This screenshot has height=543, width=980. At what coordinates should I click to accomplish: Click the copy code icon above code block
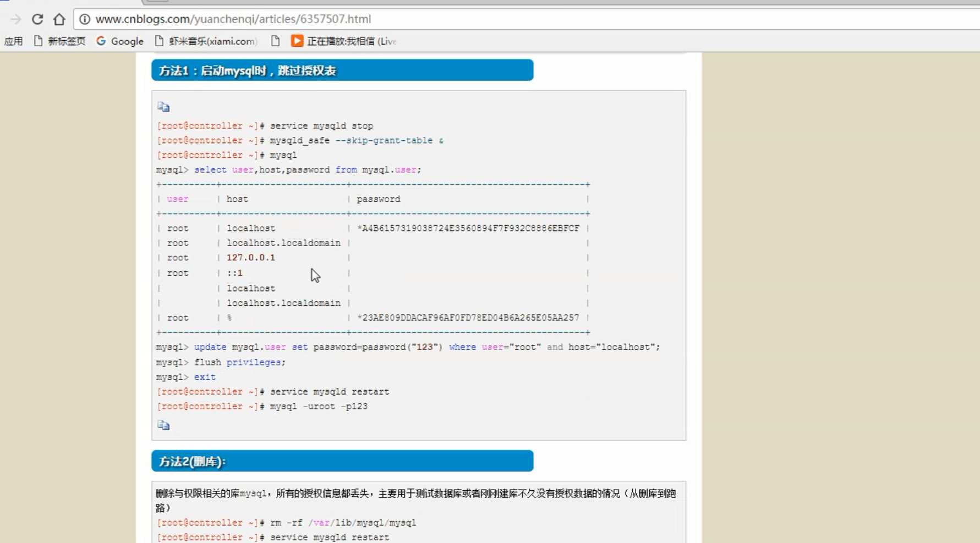tap(163, 107)
